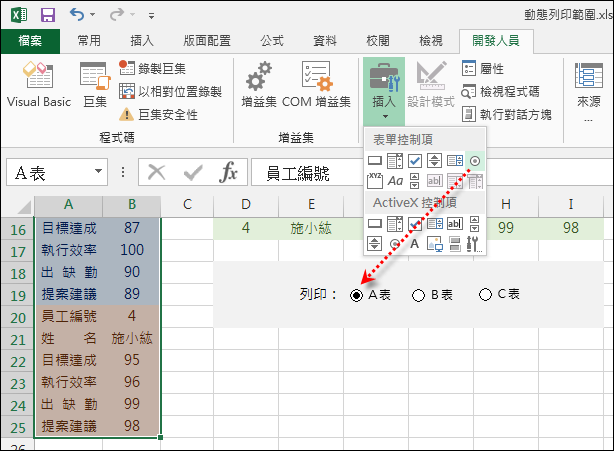The height and width of the screenshot is (451, 614).
Task: Click cell 提案建議 in row 25
Action: tap(69, 426)
